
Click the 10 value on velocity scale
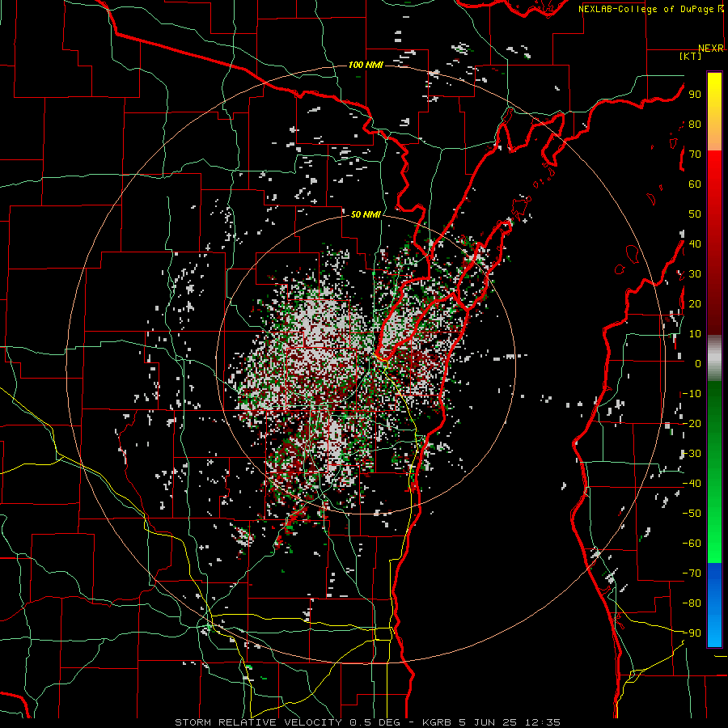click(695, 334)
